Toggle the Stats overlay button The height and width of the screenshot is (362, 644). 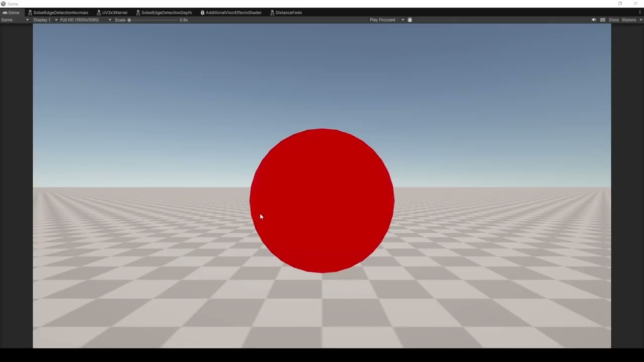point(614,20)
